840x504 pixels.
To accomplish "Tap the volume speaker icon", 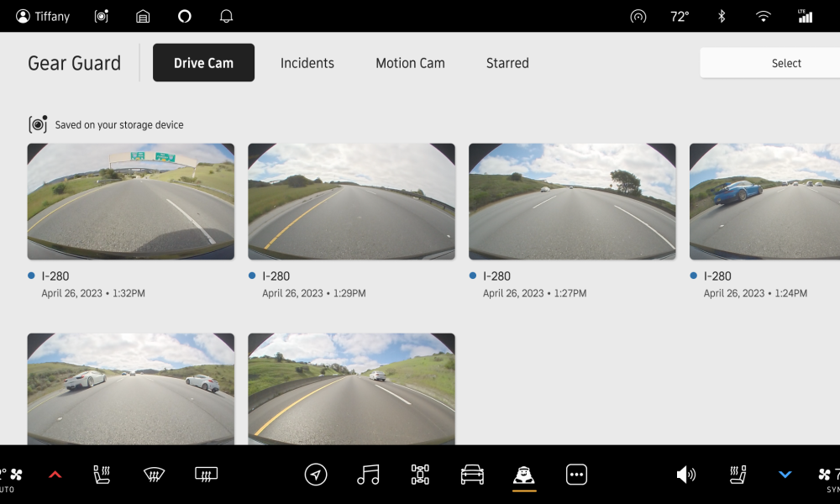I will coord(685,475).
